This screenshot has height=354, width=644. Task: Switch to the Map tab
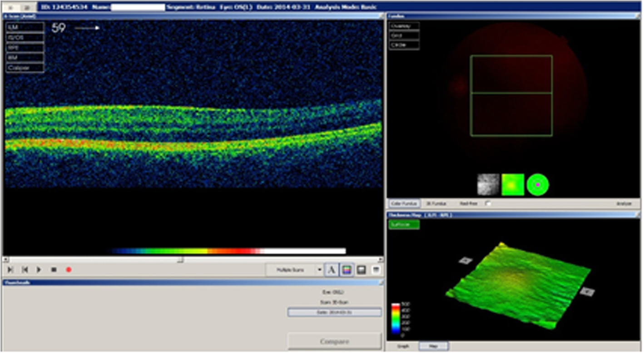click(433, 346)
